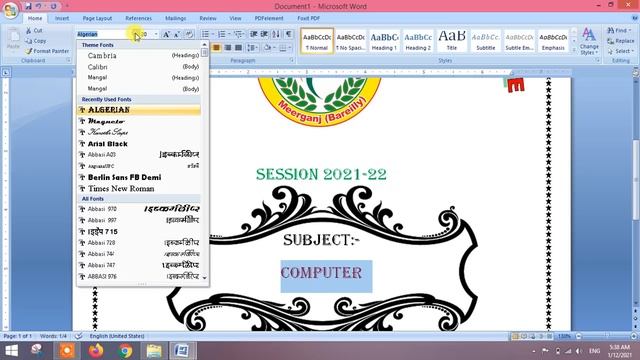This screenshot has height=360, width=640.
Task: Click the language English (United States) indicator
Action: [x=117, y=336]
